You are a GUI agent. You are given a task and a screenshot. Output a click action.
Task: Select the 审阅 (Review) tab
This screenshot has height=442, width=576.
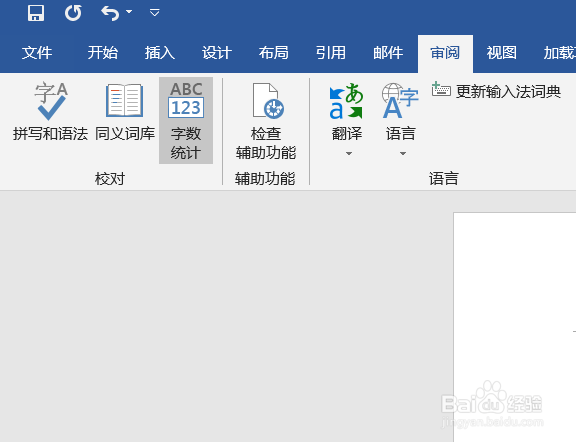click(445, 54)
